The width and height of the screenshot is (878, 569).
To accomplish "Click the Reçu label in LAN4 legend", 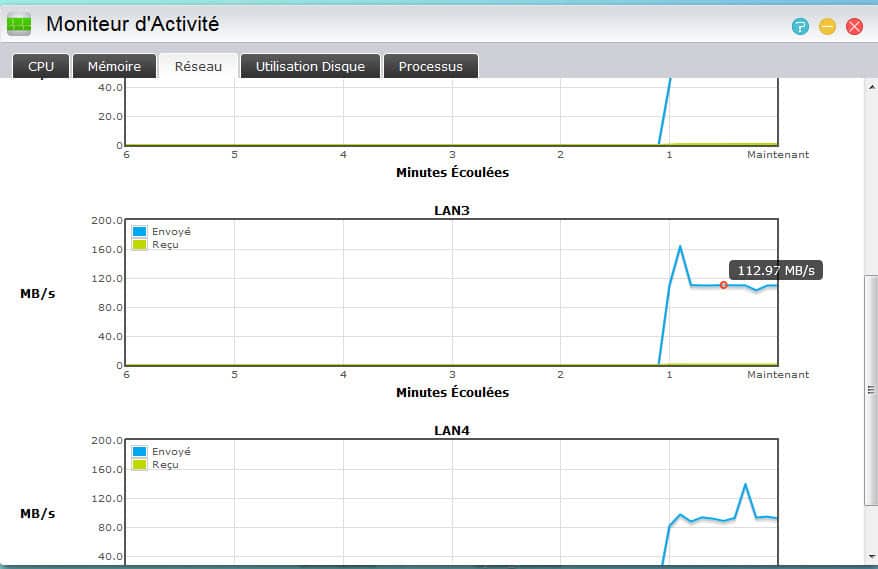I will [165, 465].
